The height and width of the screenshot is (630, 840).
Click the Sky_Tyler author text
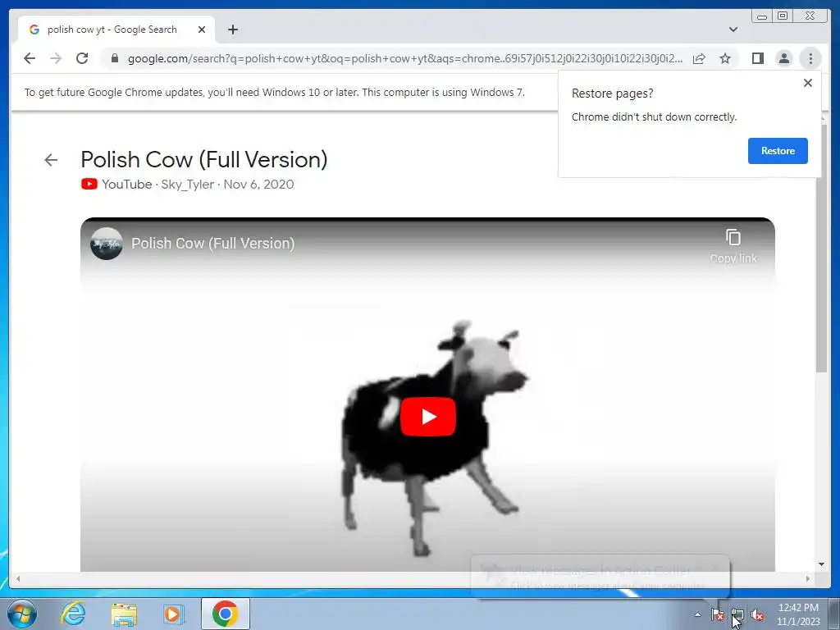click(x=188, y=185)
